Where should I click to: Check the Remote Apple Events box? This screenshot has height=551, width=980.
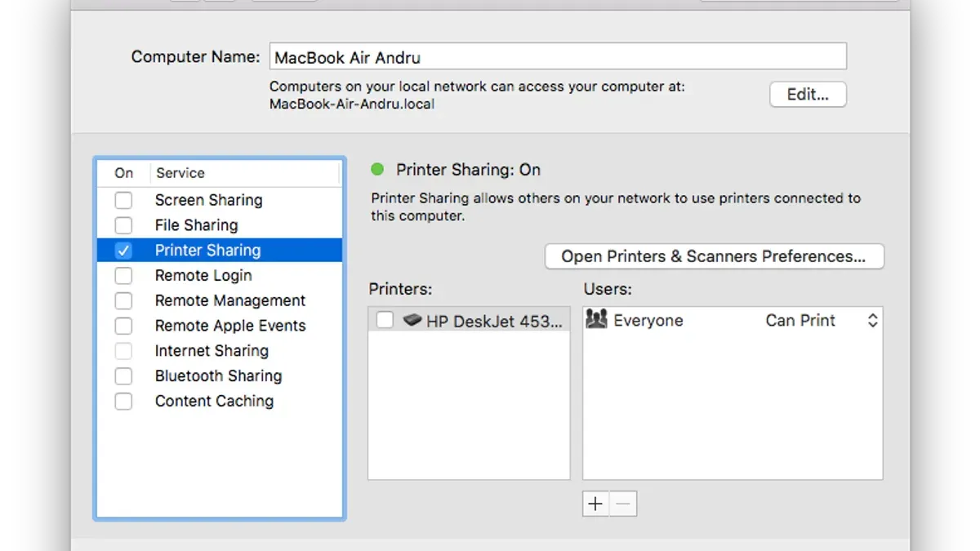point(123,326)
